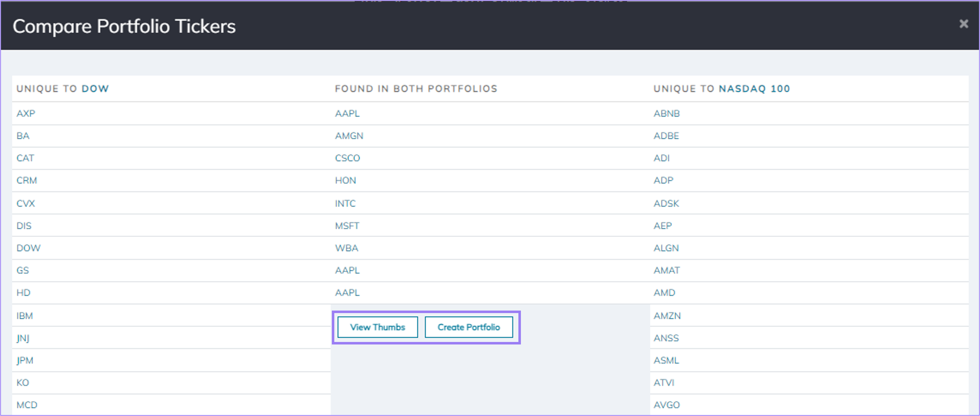Image resolution: width=980 pixels, height=416 pixels.
Task: Open the MSFT ticker entry
Action: click(x=347, y=225)
